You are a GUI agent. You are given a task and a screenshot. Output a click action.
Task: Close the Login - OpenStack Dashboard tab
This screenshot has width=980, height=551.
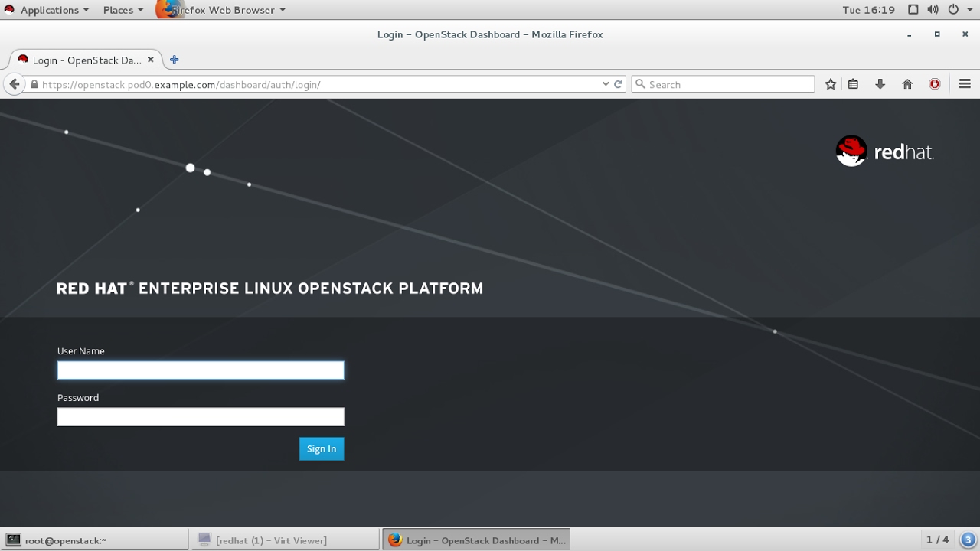point(150,60)
